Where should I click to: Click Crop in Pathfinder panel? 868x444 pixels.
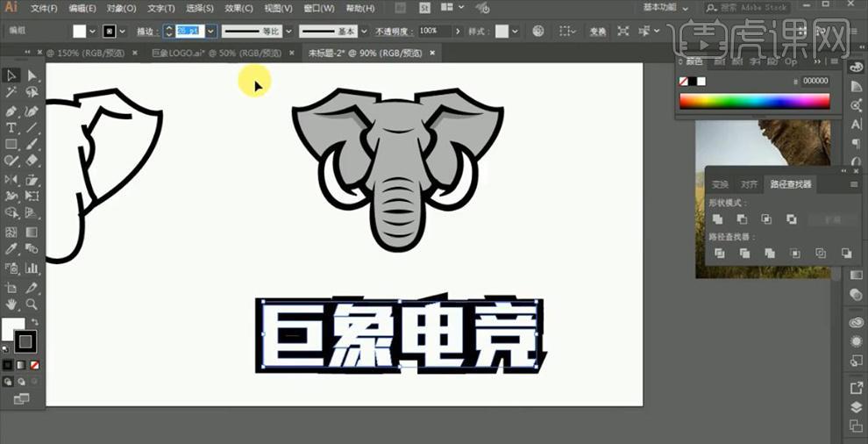point(795,254)
